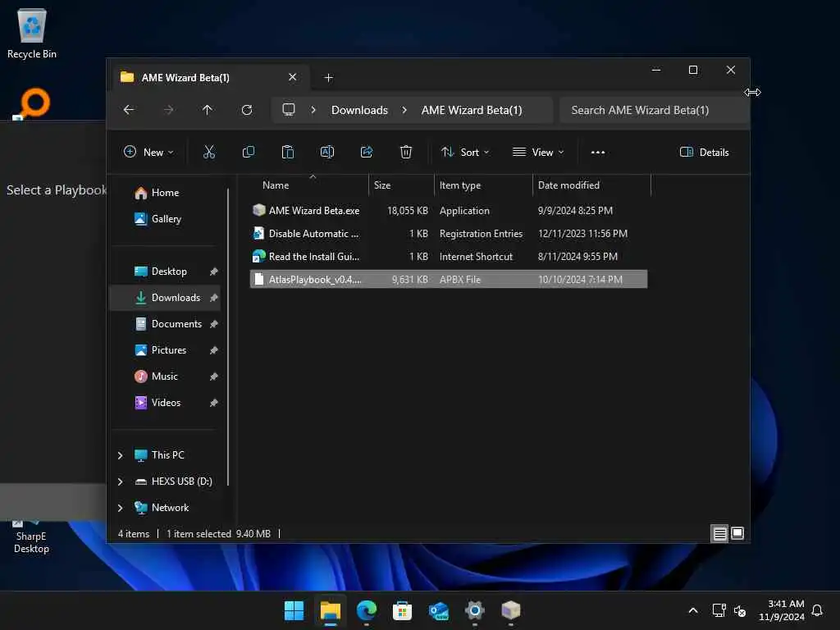Click the This PC monitor icon in address bar

(289, 110)
